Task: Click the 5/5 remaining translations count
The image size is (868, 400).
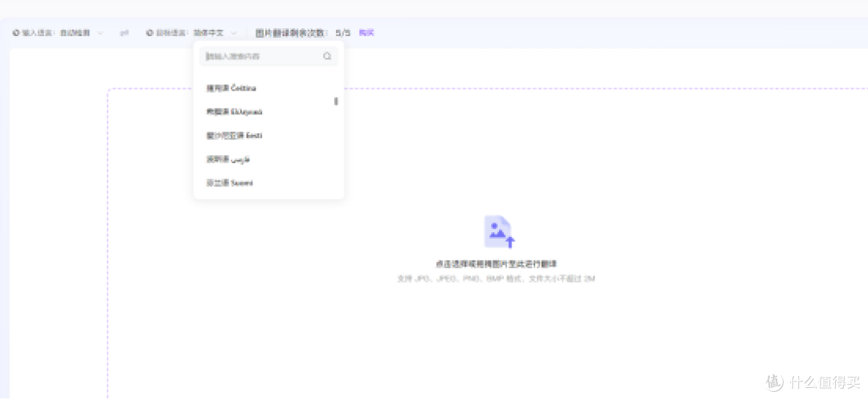Action: (x=343, y=33)
